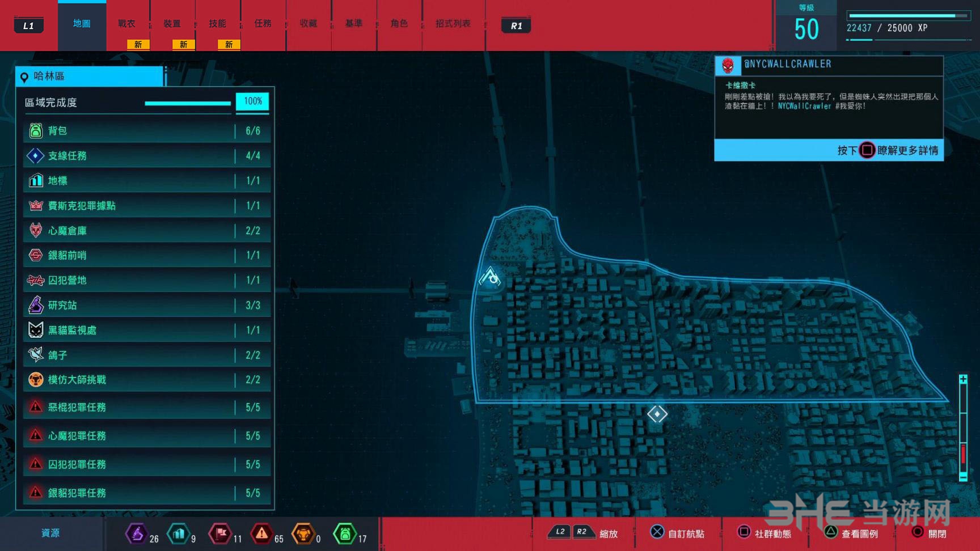Select the 地圖 map tab

pos(82,24)
